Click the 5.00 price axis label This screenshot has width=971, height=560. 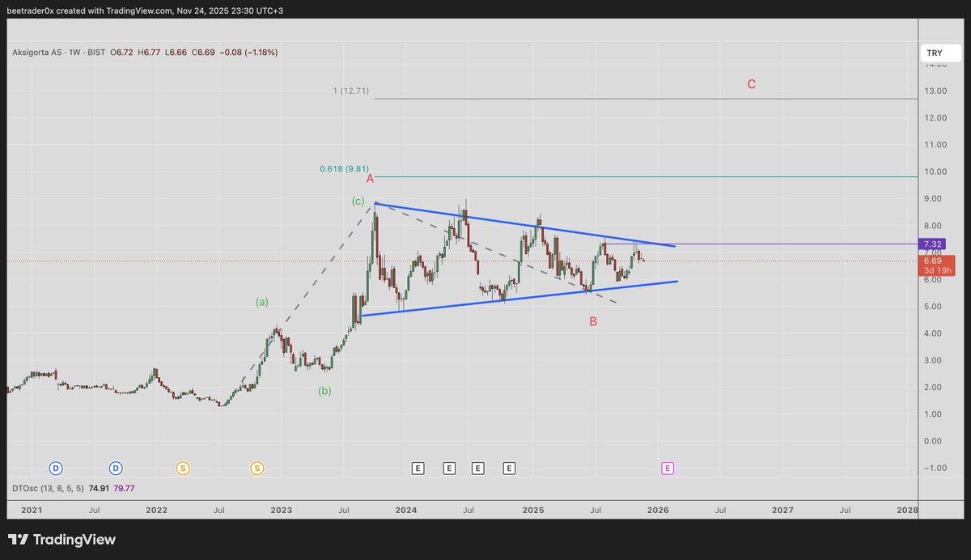point(935,307)
